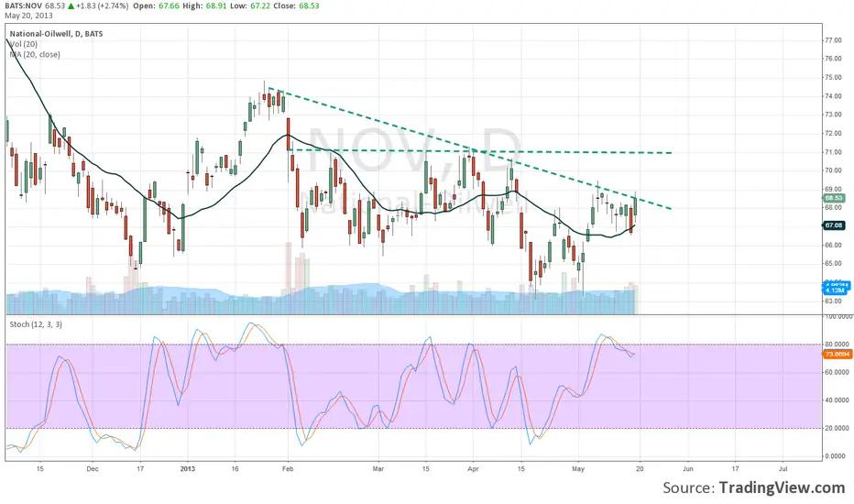Viewport: 854px width, 504px height.
Task: Click the dark 67.08 moving average tag
Action: tap(834, 225)
